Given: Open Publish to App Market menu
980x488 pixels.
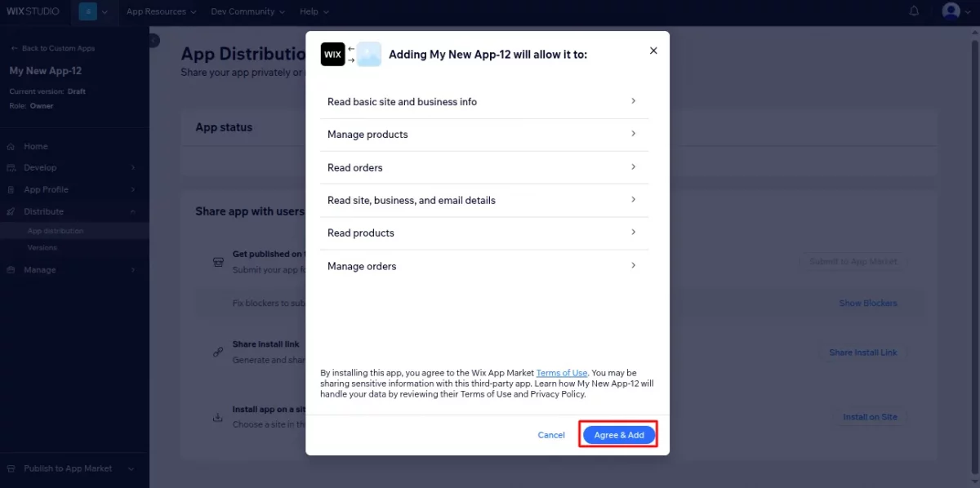Looking at the screenshot, I should click(74, 468).
